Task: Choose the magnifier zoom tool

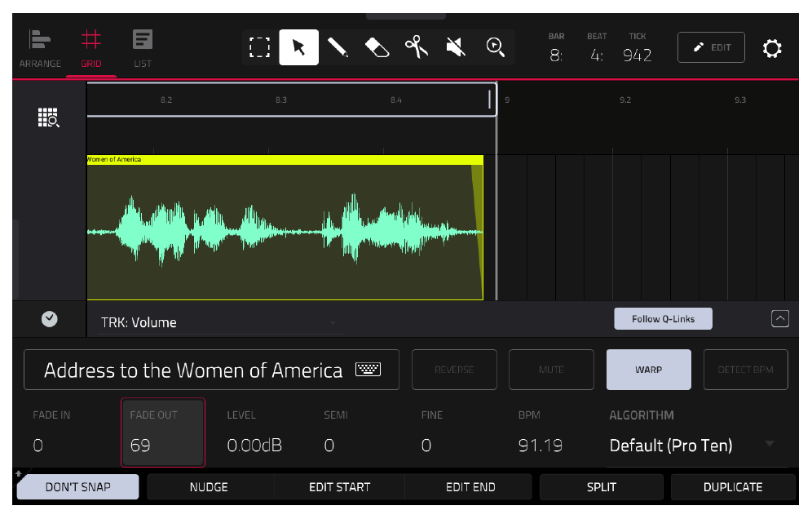Action: click(x=495, y=47)
